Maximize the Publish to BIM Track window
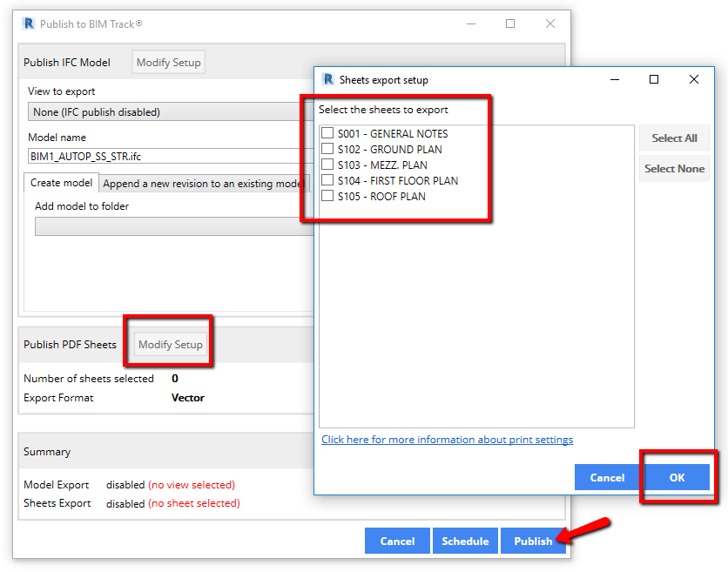 point(510,24)
